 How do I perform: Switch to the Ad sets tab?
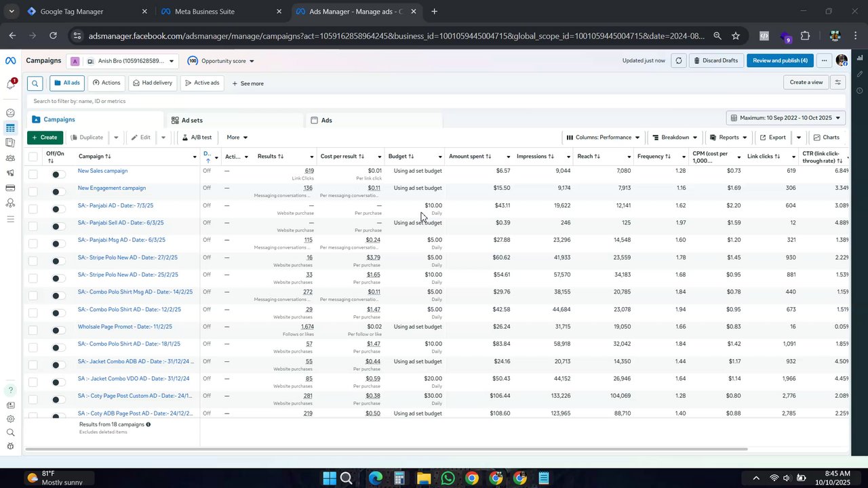[x=235, y=120]
